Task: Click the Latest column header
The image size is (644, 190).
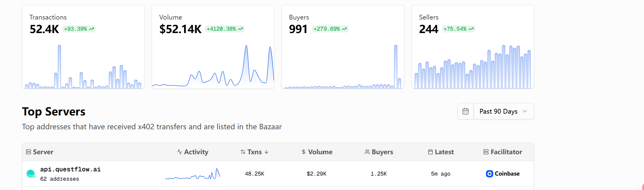Action: pyautogui.click(x=441, y=152)
